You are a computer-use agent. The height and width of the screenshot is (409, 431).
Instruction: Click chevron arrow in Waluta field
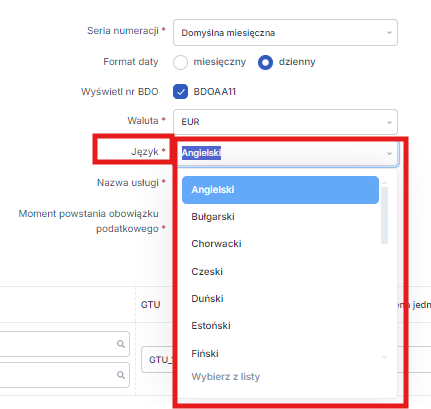pyautogui.click(x=389, y=122)
